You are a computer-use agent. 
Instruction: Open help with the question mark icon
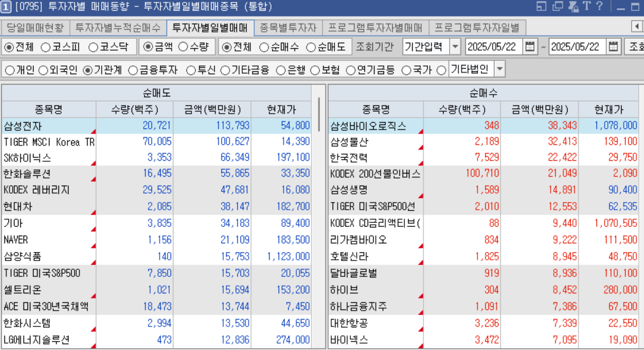point(599,6)
